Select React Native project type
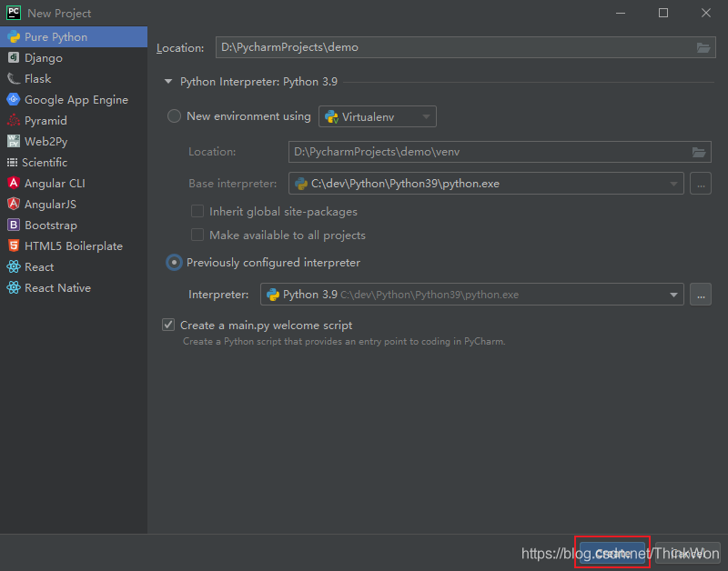This screenshot has width=728, height=571. [74, 287]
